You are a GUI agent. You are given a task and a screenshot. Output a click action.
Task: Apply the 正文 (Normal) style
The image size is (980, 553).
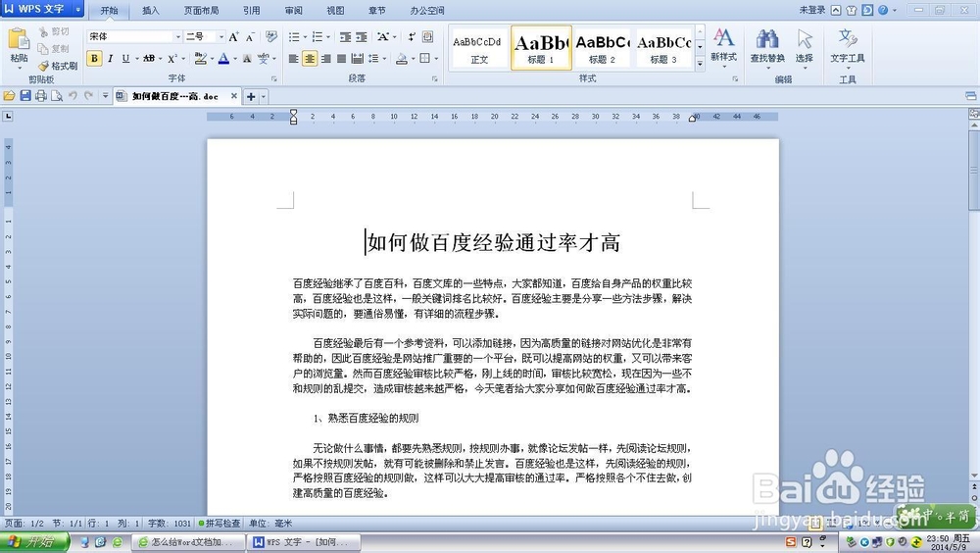(479, 47)
